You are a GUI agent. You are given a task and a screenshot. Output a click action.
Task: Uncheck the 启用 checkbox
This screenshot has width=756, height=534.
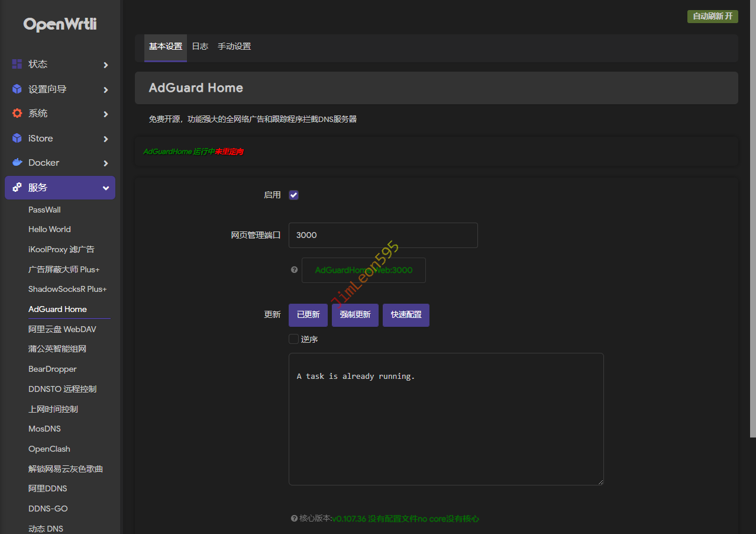click(x=293, y=195)
